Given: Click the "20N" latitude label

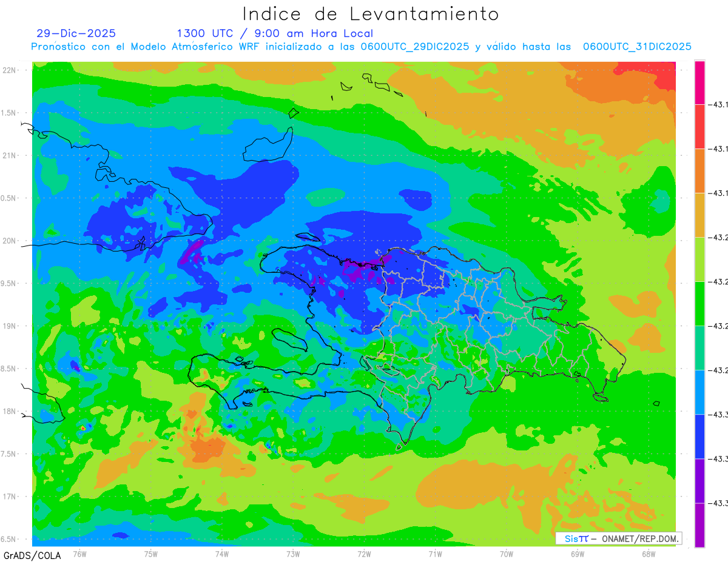Looking at the screenshot, I should click(10, 241).
